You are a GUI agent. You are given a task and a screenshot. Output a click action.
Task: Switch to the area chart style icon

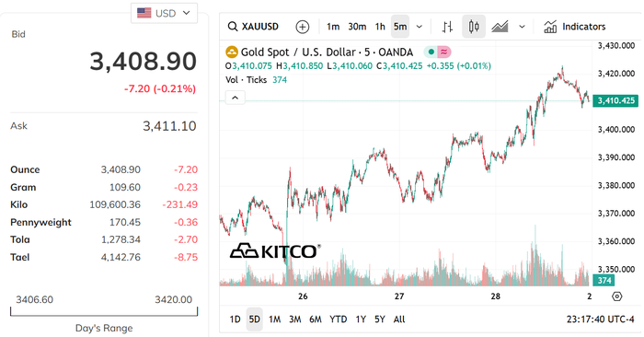500,27
